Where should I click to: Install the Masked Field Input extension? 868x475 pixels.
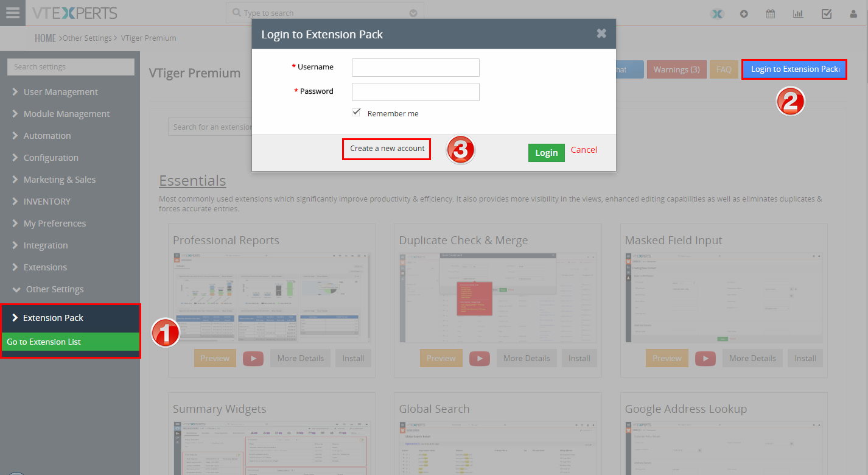(x=805, y=358)
